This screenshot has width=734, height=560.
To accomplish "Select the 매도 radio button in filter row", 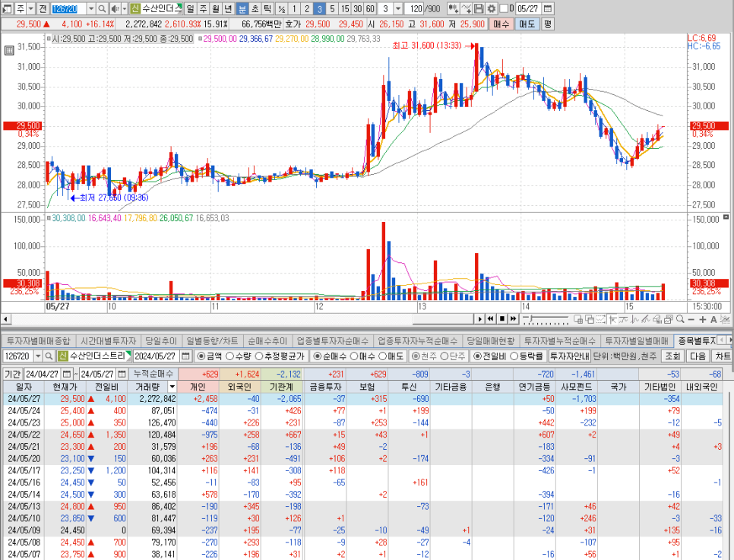I will click(382, 356).
